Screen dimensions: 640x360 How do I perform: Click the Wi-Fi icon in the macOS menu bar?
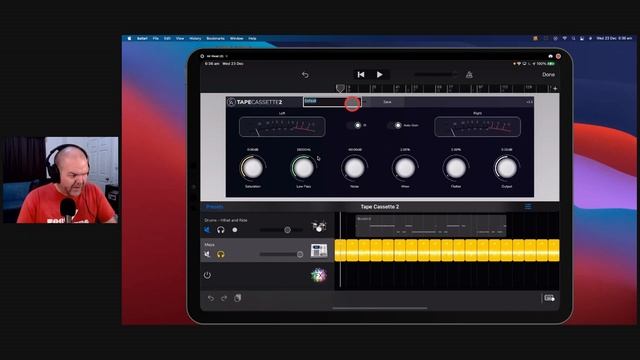click(564, 38)
